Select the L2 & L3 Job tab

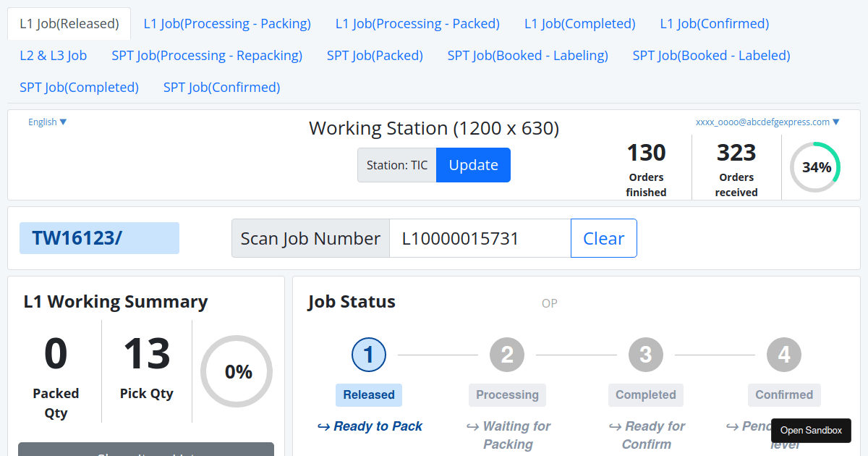point(54,55)
